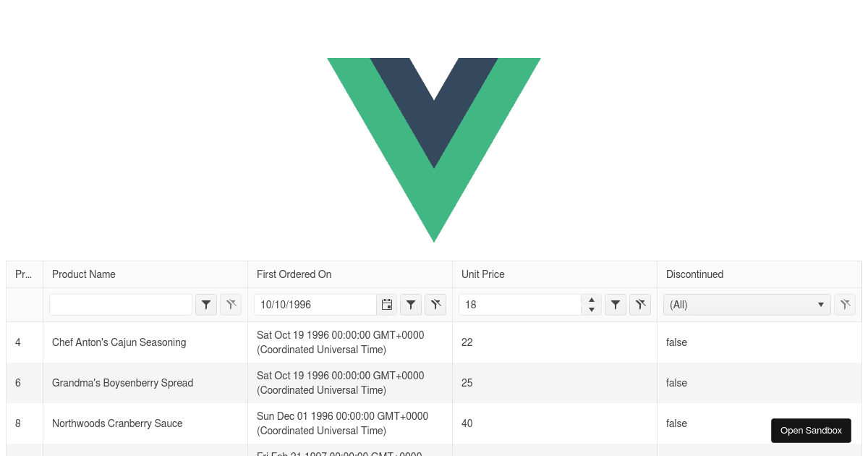Open the calendar date picker
The height and width of the screenshot is (456, 868).
[x=387, y=305]
